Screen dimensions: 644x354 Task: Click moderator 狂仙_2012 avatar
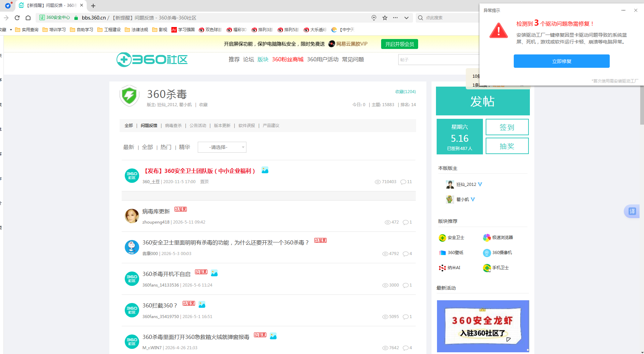click(450, 185)
